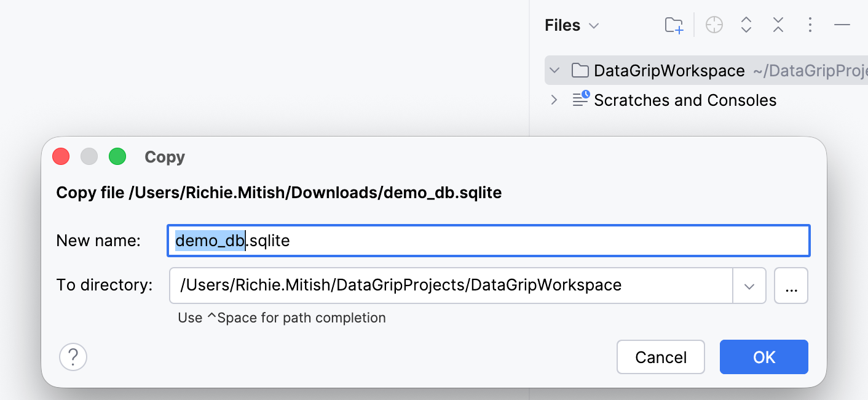
Task: Open the To directory recent paths dropdown
Action: [749, 286]
